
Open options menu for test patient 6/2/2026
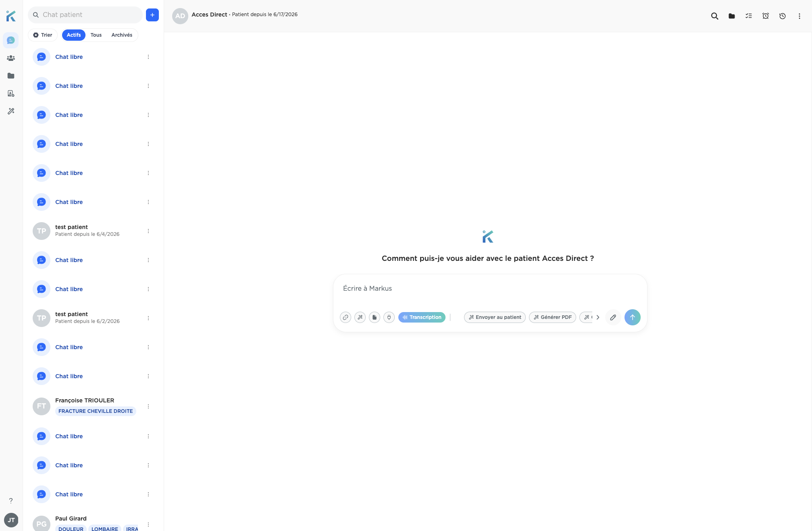pos(148,318)
